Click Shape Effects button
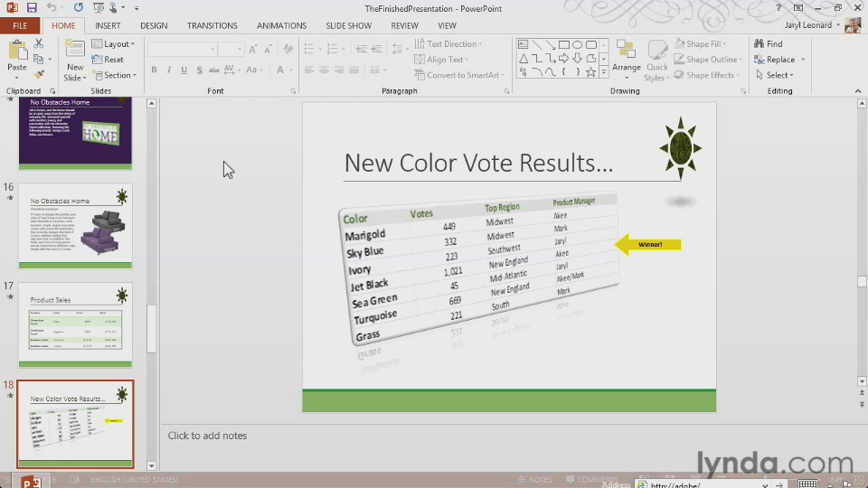This screenshot has height=488, width=868. coord(707,75)
